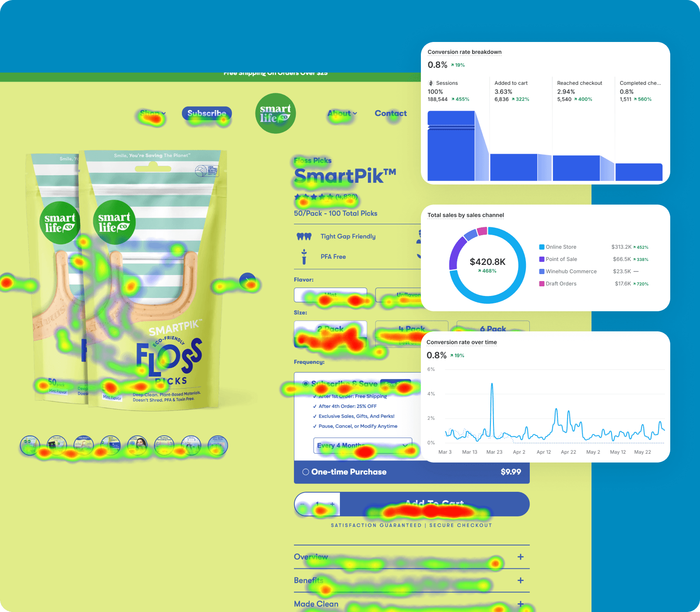This screenshot has width=700, height=612.
Task: Click the plus icon on the Made Clean row
Action: coord(521,604)
